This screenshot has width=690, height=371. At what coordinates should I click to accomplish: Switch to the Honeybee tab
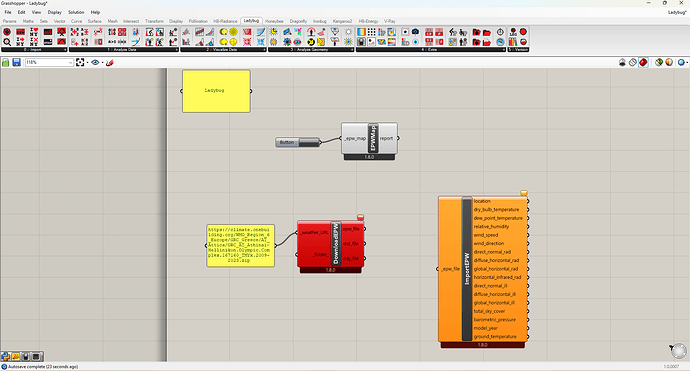point(274,21)
